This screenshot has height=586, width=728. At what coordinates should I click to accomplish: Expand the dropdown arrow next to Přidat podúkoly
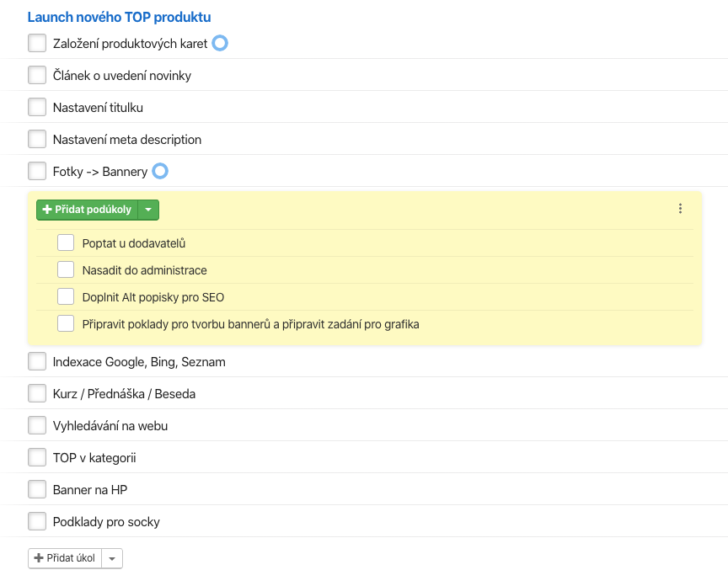click(148, 210)
